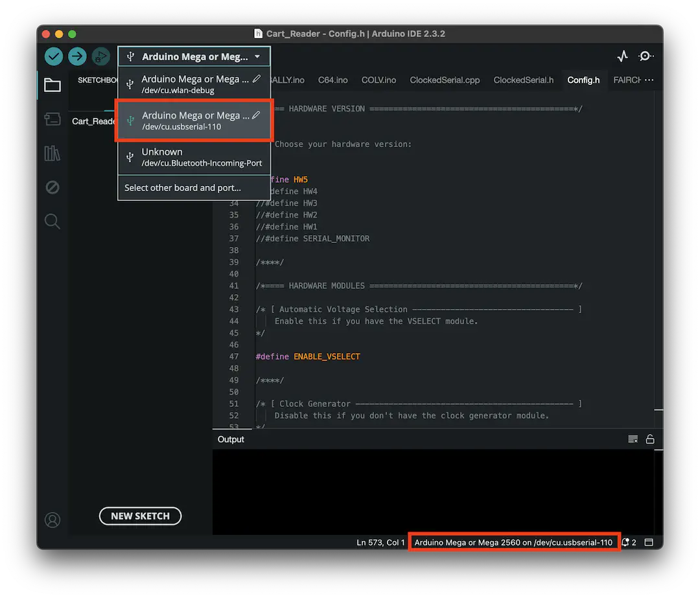Open the Search sidebar icon

click(x=52, y=222)
